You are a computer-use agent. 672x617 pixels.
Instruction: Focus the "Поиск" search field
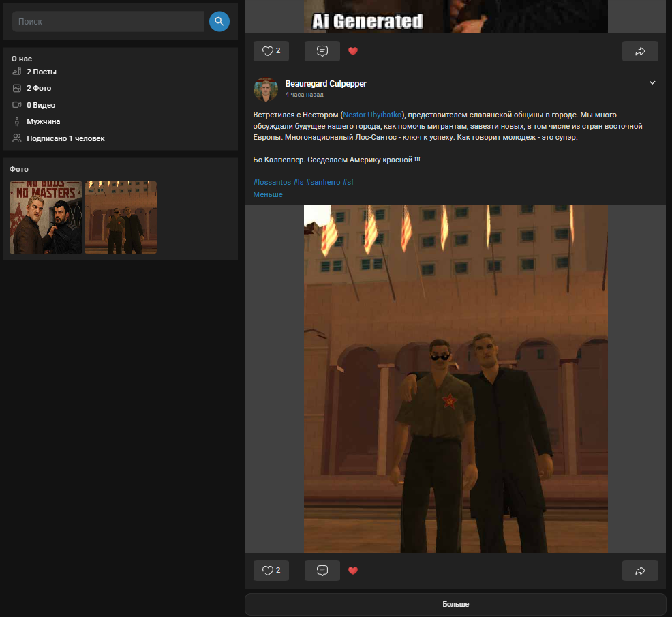[x=108, y=22]
